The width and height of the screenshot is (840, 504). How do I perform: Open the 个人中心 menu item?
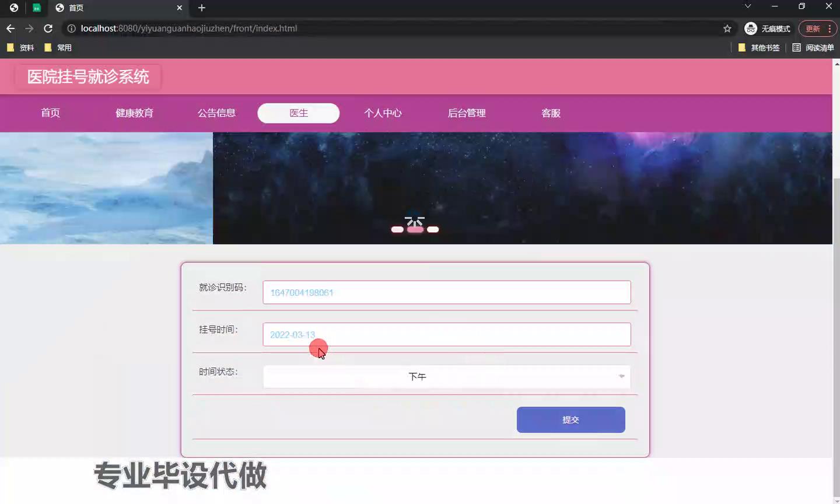coord(383,113)
